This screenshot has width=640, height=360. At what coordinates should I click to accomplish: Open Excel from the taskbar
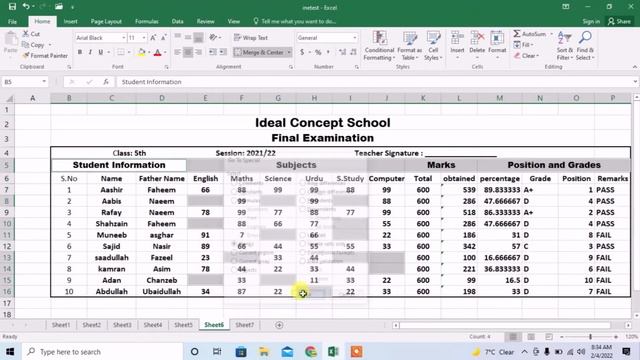pyautogui.click(x=333, y=351)
